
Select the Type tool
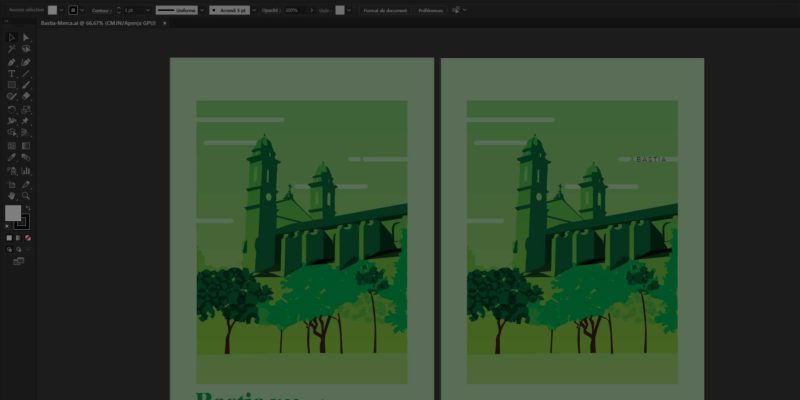[11, 74]
